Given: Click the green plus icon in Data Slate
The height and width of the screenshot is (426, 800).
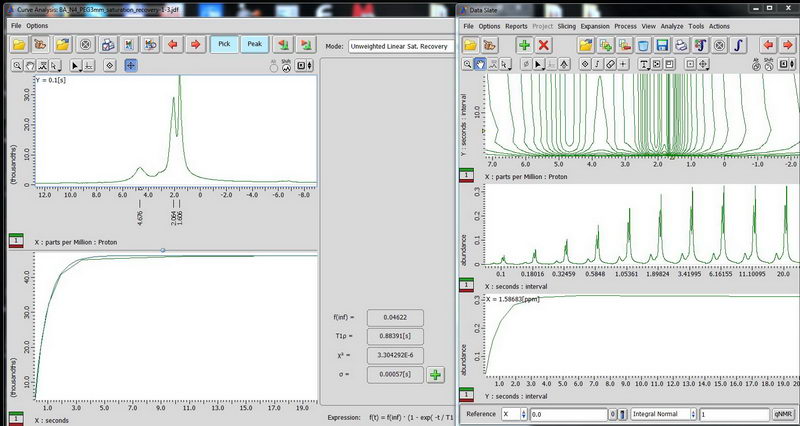Looking at the screenshot, I should coord(524,45).
